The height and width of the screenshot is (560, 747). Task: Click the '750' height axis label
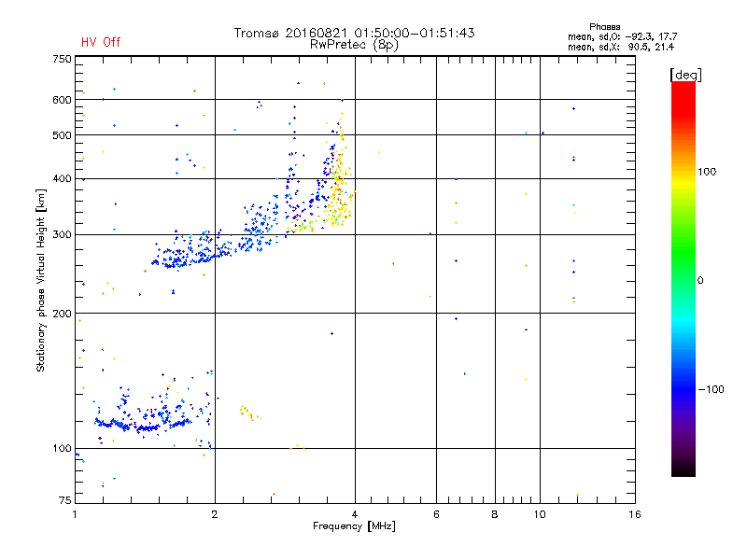pyautogui.click(x=62, y=59)
